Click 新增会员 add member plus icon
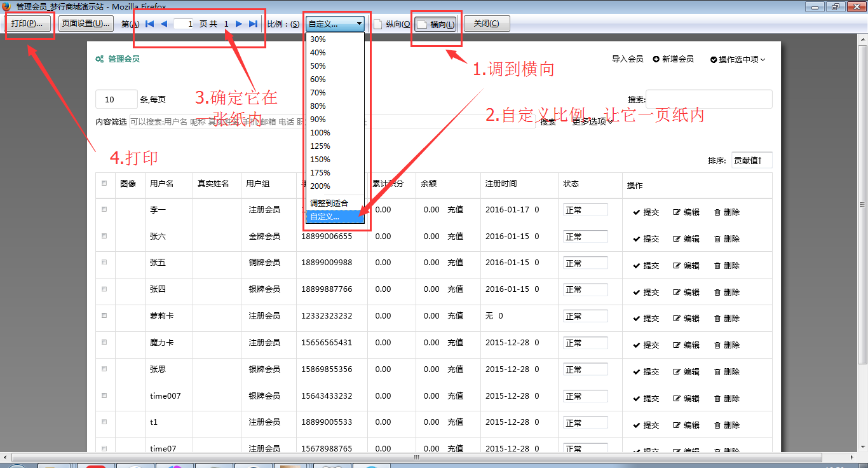Screen dimensions: 868x468 [656, 59]
